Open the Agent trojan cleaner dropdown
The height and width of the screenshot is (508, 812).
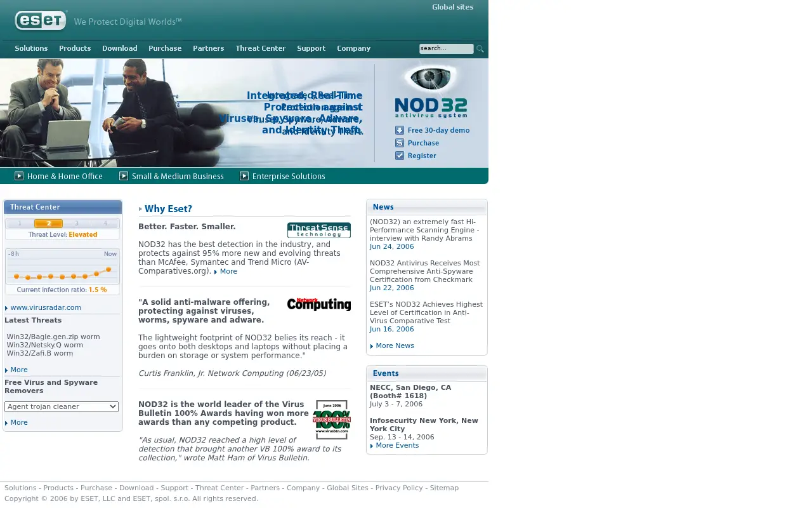pos(62,406)
